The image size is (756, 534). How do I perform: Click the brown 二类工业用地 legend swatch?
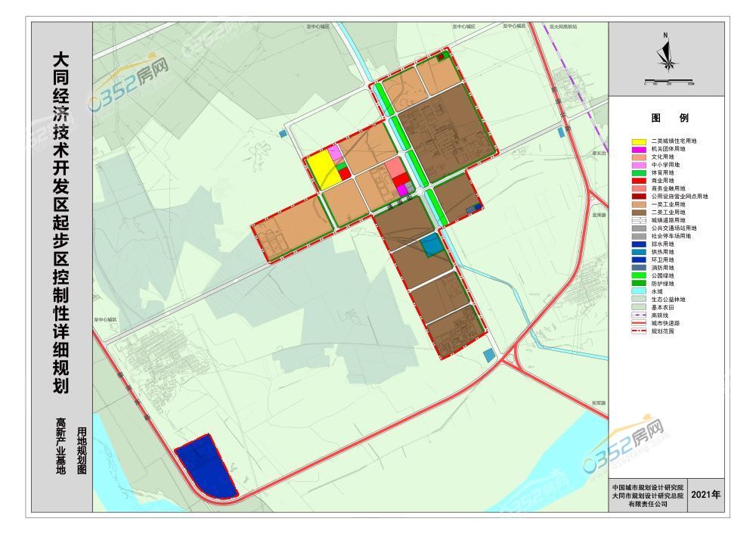tap(640, 212)
